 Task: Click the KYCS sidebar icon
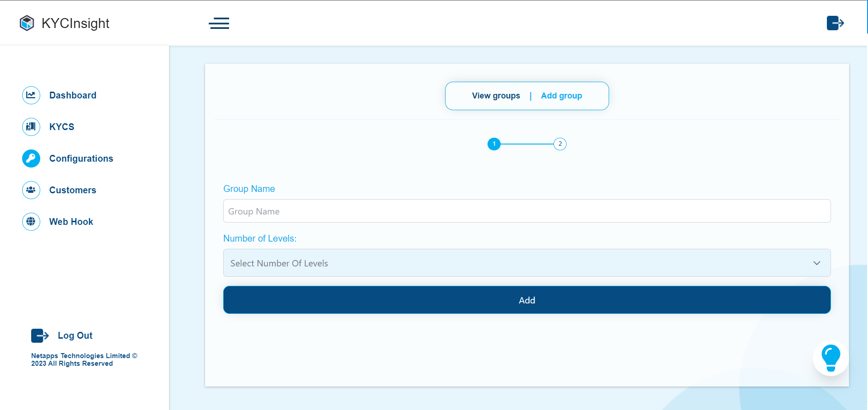click(31, 127)
